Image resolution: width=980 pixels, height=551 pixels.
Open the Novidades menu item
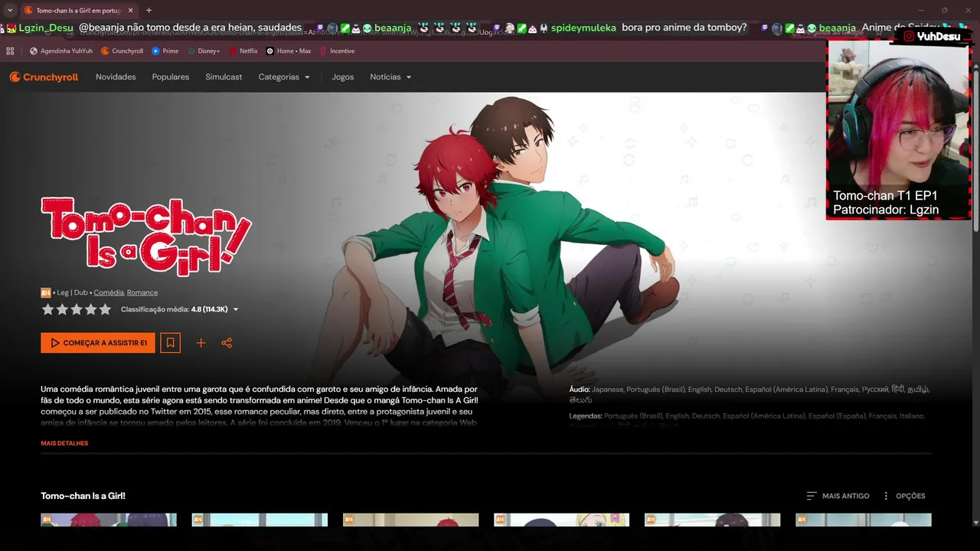(x=116, y=77)
